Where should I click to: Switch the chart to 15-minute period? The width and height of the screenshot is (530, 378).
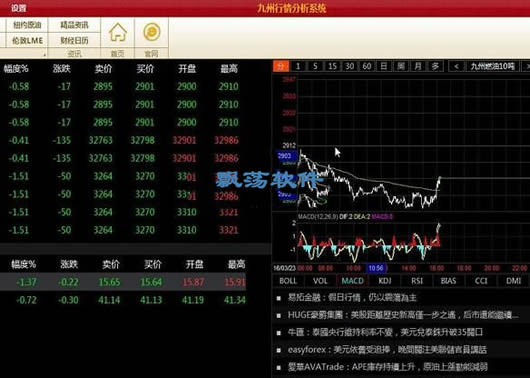pos(332,66)
